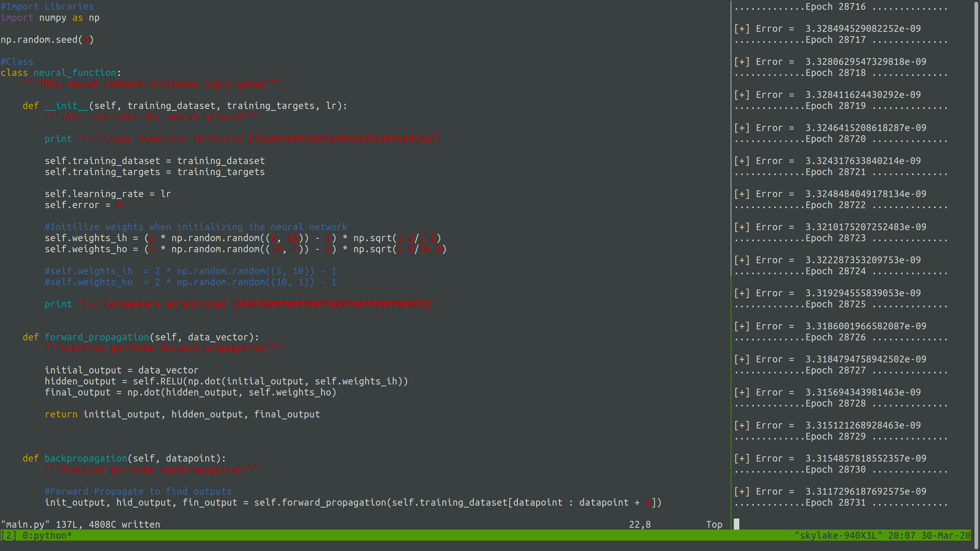Click the tmux session indicator '[2]'

(9, 535)
